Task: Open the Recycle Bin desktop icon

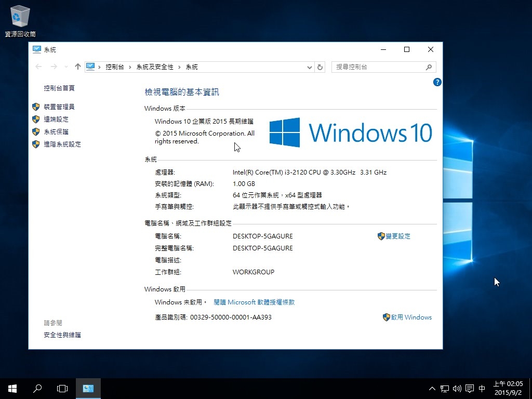Action: 20,21
